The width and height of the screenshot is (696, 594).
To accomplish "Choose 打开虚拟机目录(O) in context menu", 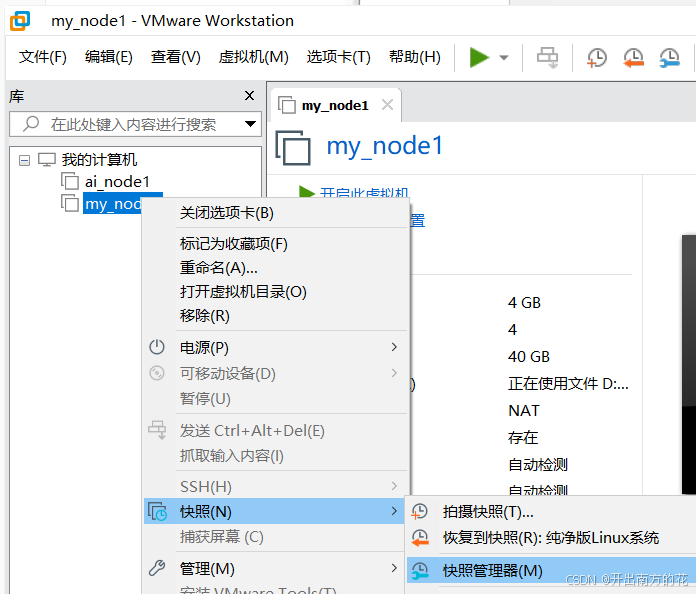I will pos(275,292).
